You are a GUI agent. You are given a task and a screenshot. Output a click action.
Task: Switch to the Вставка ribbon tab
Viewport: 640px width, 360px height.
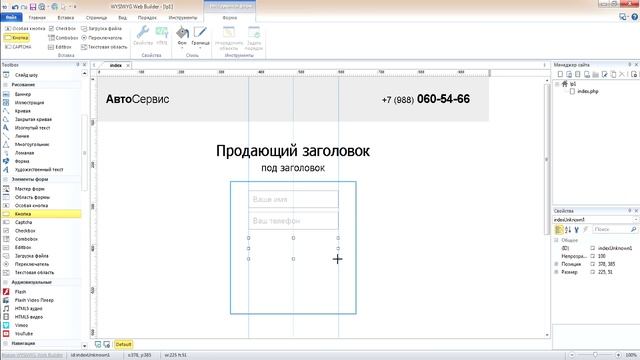[x=66, y=18]
